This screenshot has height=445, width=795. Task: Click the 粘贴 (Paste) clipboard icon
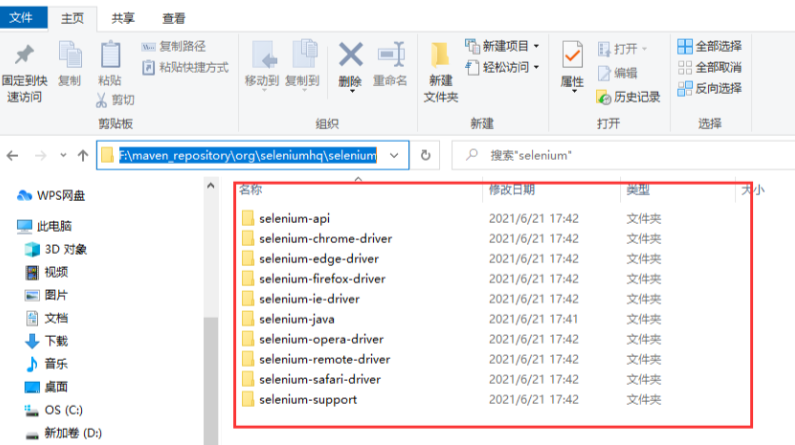(x=110, y=55)
